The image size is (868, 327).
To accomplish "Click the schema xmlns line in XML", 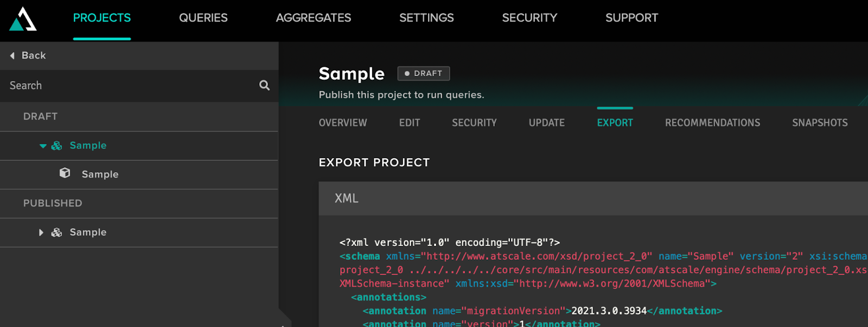I will coord(603,256).
